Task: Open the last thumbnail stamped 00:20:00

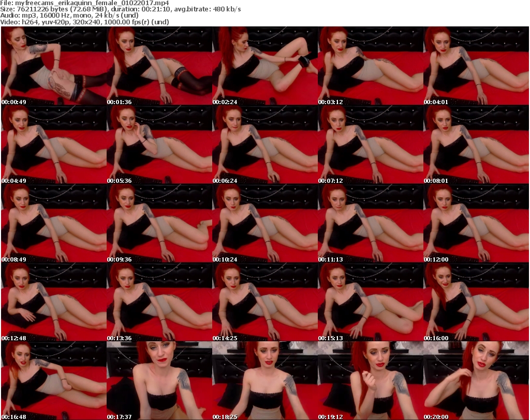Action: click(x=476, y=381)
